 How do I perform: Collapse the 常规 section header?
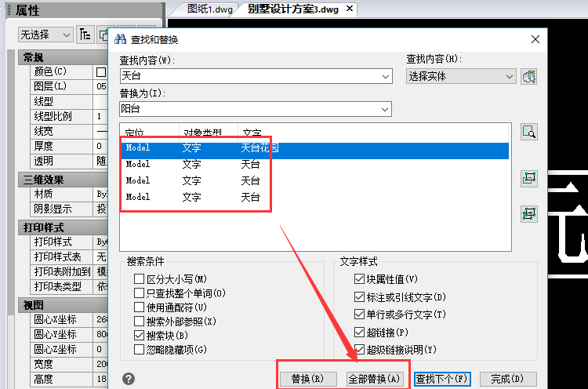(63, 57)
